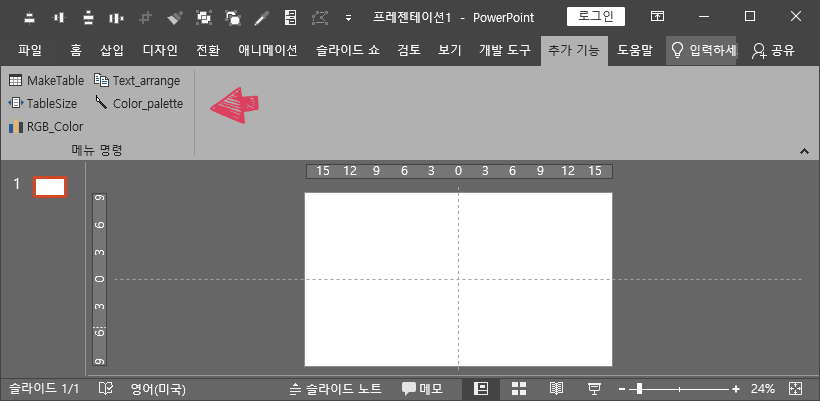
Task: Switch to Normal view icon
Action: 481,388
